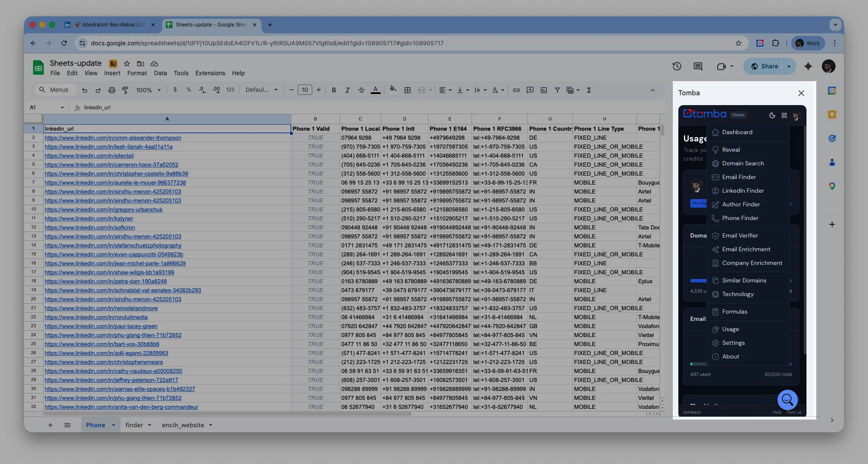868x464 pixels.
Task: Click the insert comment icon
Action: pyautogui.click(x=530, y=90)
